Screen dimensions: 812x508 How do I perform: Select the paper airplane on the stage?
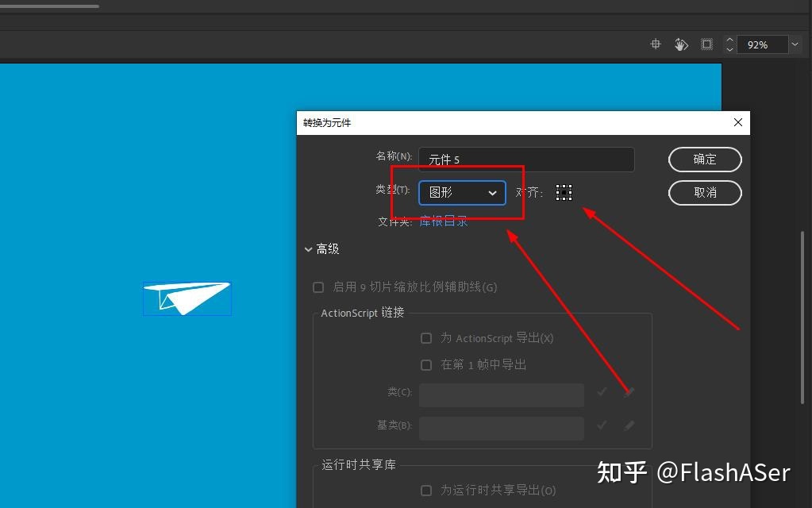pyautogui.click(x=187, y=298)
